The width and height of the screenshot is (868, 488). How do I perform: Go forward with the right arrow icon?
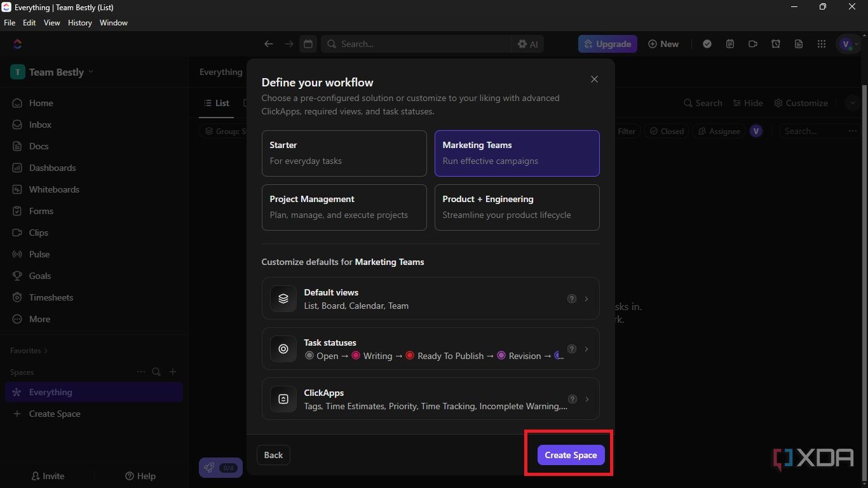(x=289, y=44)
